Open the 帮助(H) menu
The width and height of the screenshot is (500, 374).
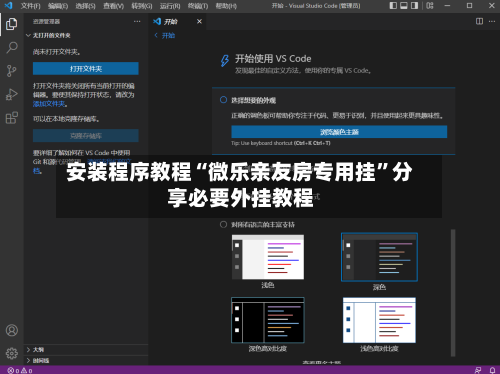coord(226,6)
